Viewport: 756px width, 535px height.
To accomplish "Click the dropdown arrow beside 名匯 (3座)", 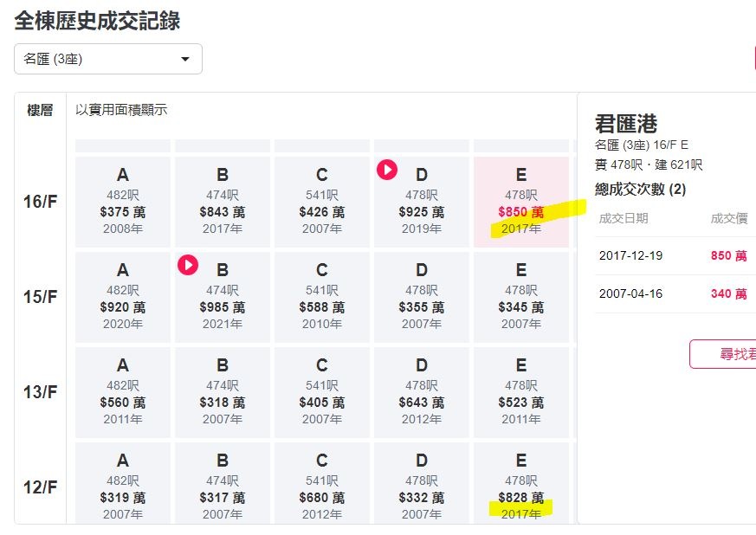I will click(184, 59).
